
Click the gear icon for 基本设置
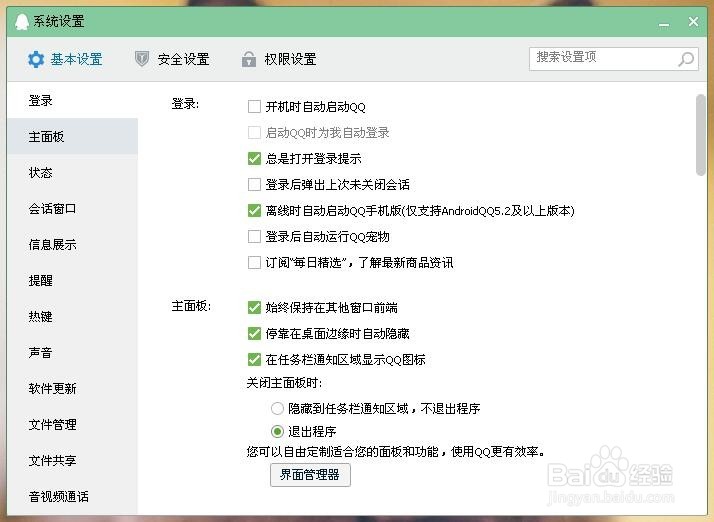click(36, 59)
